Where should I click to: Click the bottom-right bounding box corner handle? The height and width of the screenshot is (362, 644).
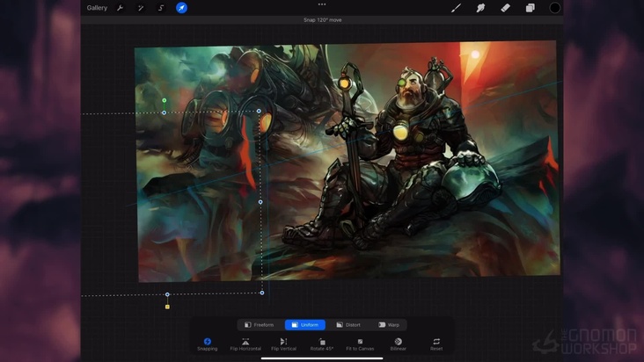tap(262, 293)
